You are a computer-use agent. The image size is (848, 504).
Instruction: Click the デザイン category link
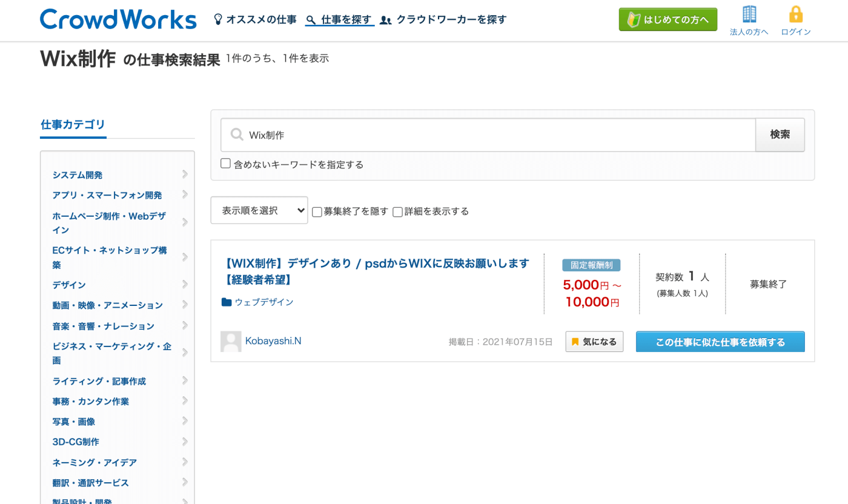[x=69, y=284]
